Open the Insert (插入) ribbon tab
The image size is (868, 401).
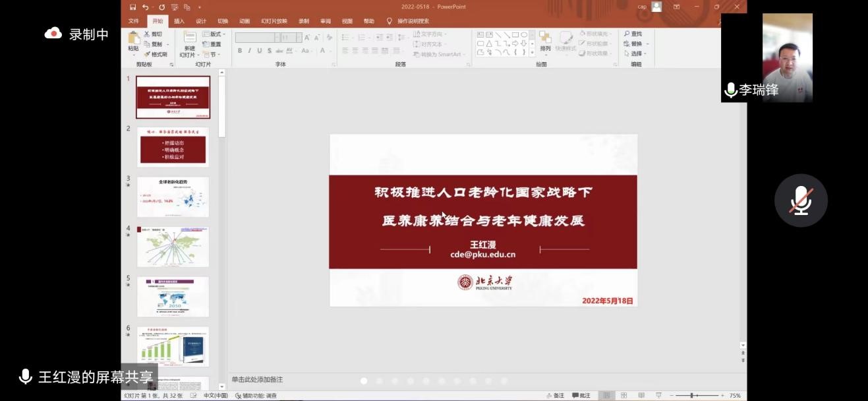179,21
